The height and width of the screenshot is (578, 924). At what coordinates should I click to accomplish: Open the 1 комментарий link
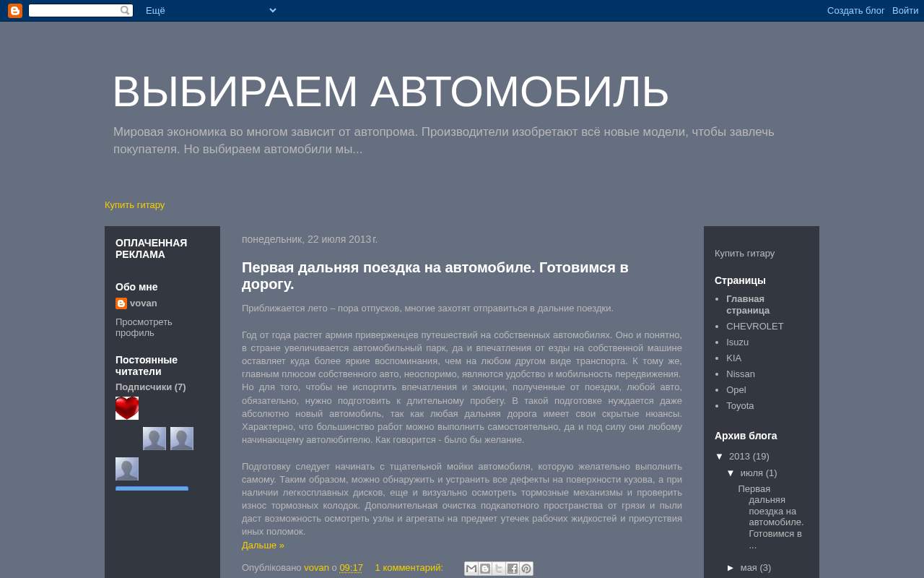[x=409, y=568]
